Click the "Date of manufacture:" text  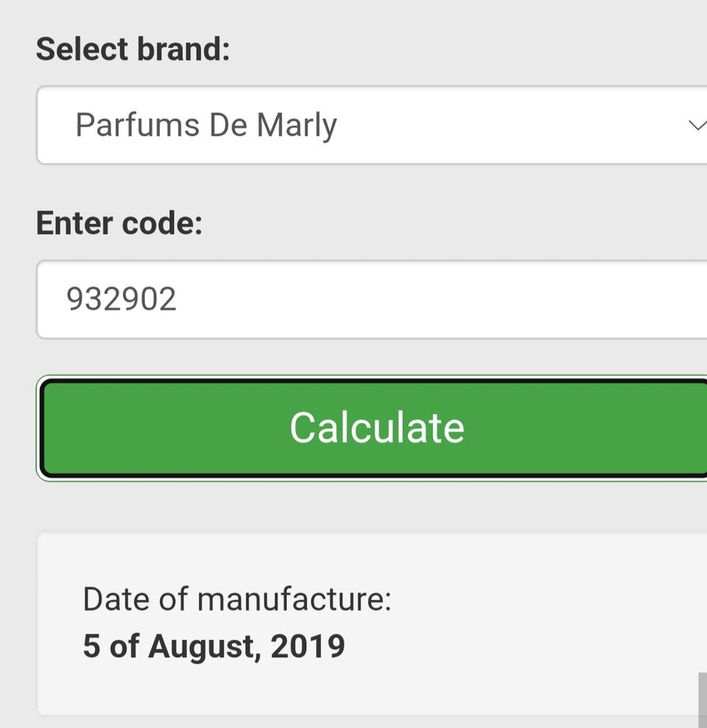pyautogui.click(x=236, y=599)
